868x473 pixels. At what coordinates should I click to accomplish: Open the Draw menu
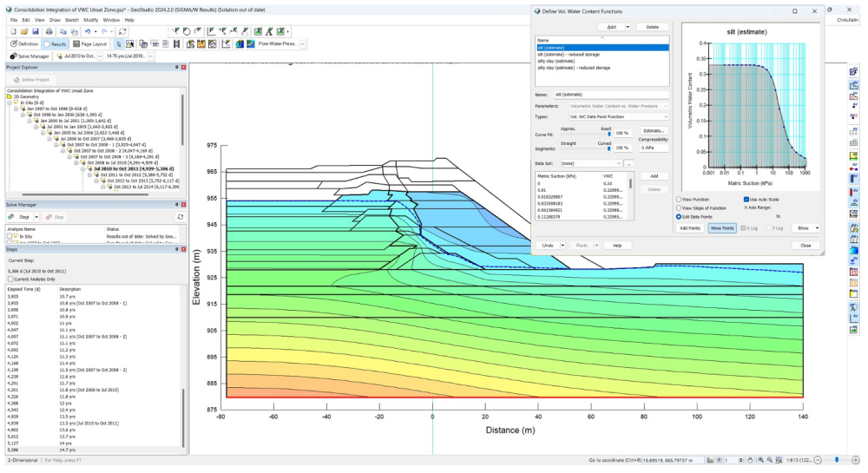55,20
